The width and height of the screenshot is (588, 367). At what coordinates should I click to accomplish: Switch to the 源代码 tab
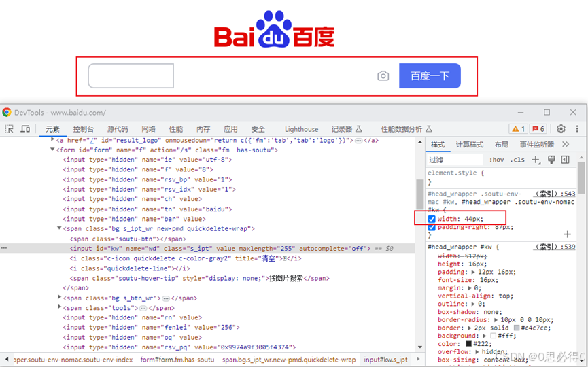pos(118,129)
